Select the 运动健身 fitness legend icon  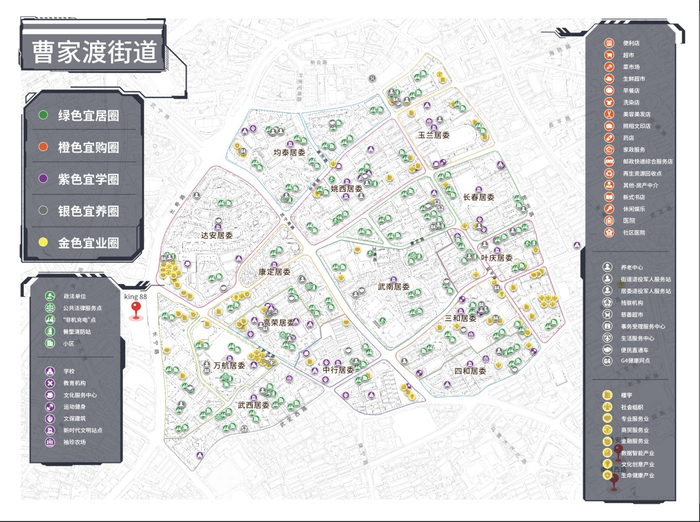click(x=50, y=407)
